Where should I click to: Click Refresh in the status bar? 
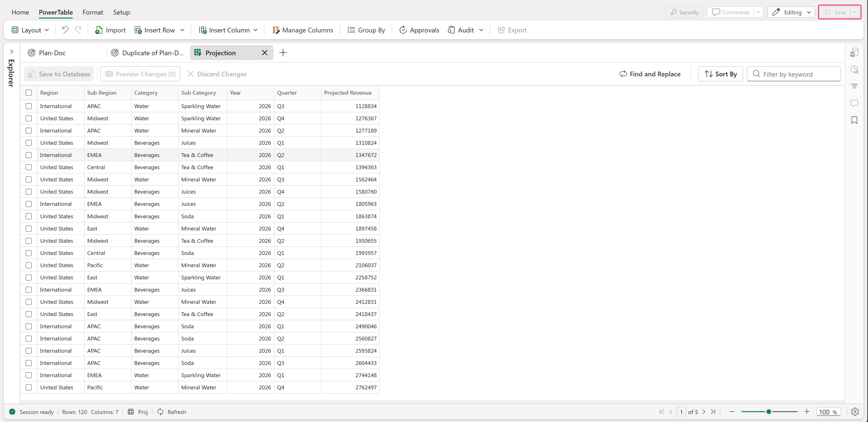(172, 412)
